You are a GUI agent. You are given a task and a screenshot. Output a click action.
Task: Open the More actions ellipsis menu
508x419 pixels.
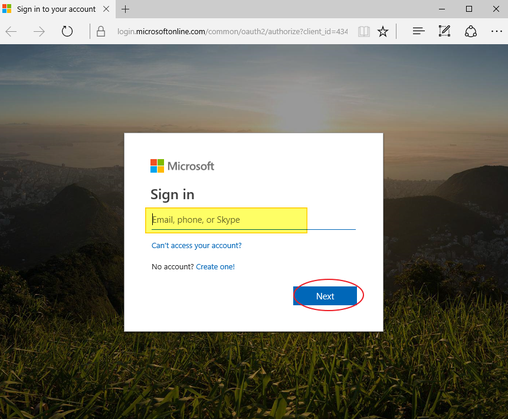click(496, 31)
